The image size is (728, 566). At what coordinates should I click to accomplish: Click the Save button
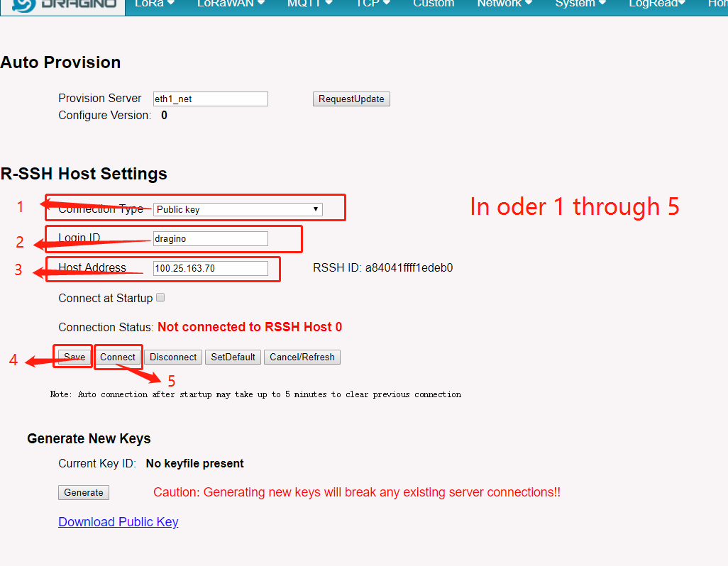pos(75,357)
